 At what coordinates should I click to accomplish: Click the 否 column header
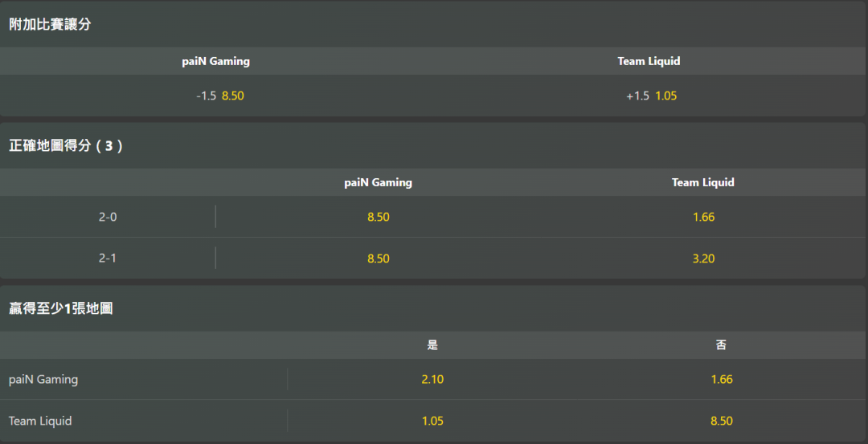pos(721,345)
